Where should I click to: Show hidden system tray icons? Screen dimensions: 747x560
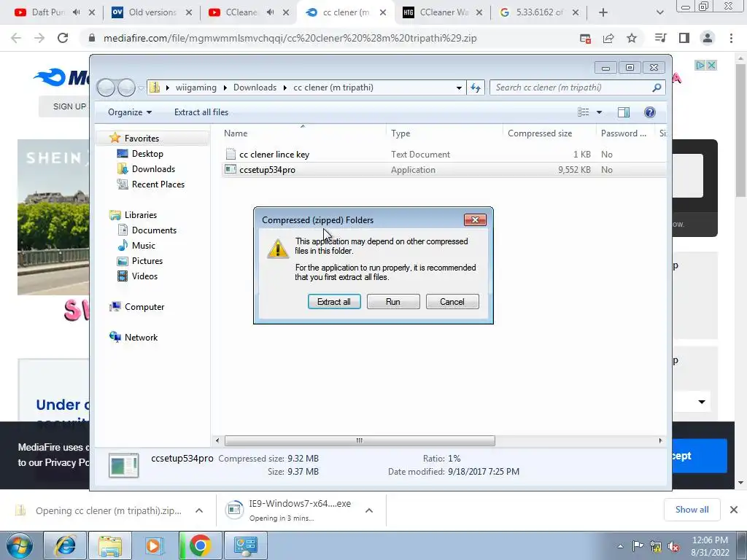(620, 546)
